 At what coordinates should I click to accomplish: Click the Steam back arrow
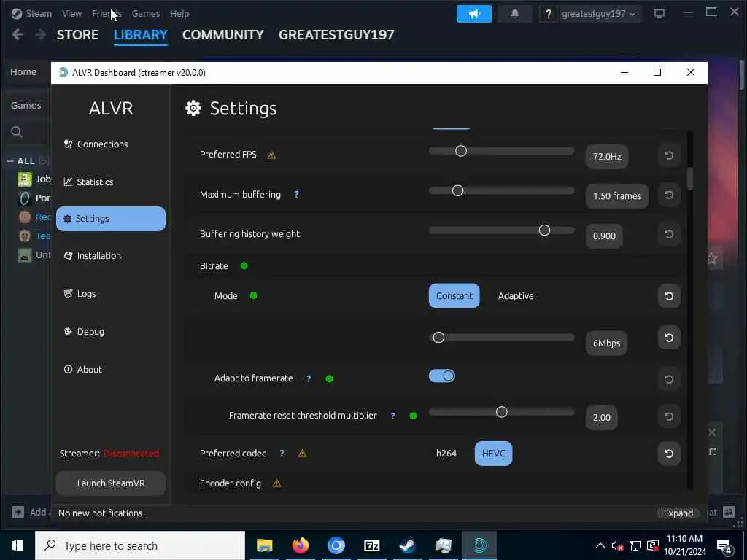coord(18,34)
